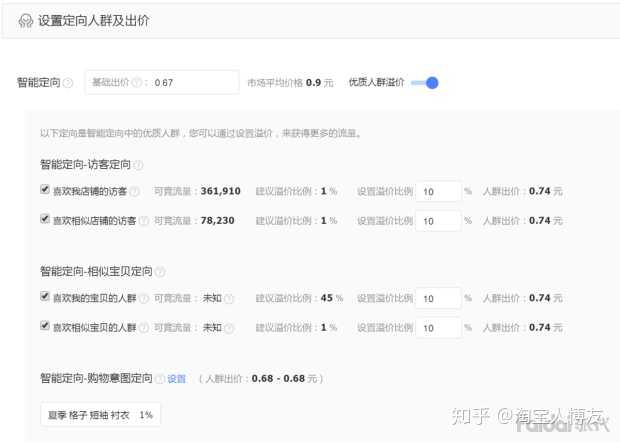This screenshot has width=620, height=443.
Task: Click the 设置定向人群及出价 heading
Action: click(x=93, y=21)
